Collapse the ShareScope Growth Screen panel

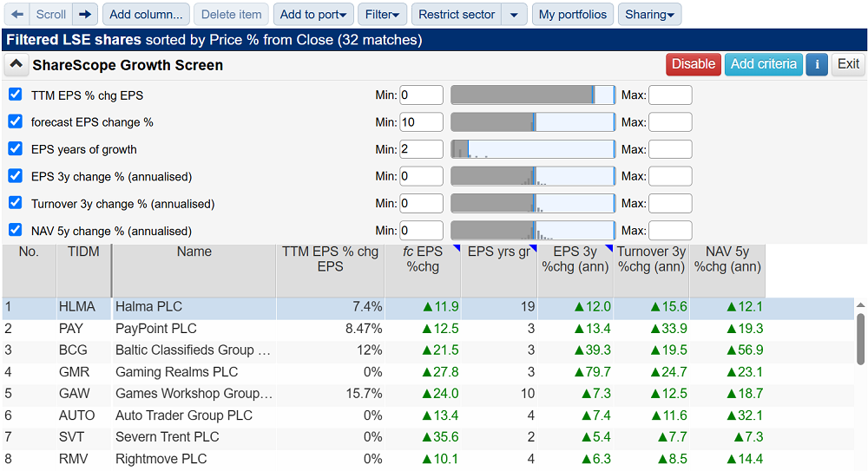click(x=16, y=65)
